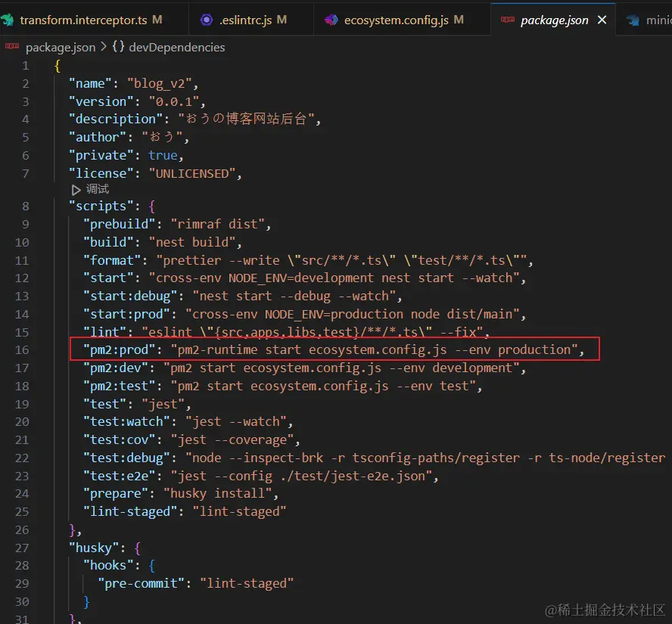672x624 pixels.
Task: Click line number 8 in the gutter
Action: pyautogui.click(x=25, y=206)
